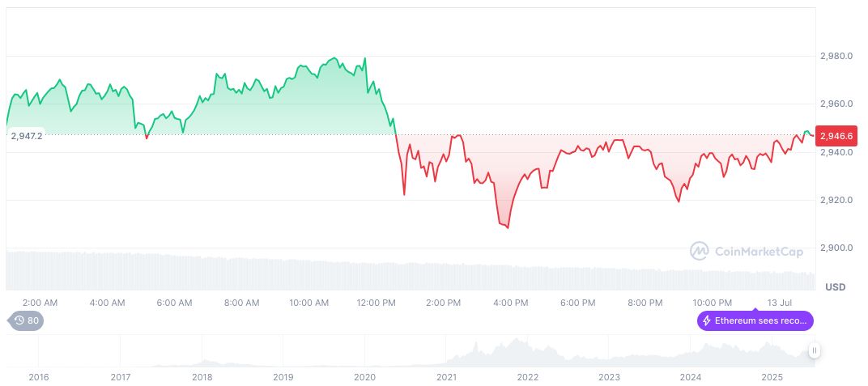This screenshot has width=868, height=386.
Task: Click the 2,900.0 price axis label
Action: (836, 248)
